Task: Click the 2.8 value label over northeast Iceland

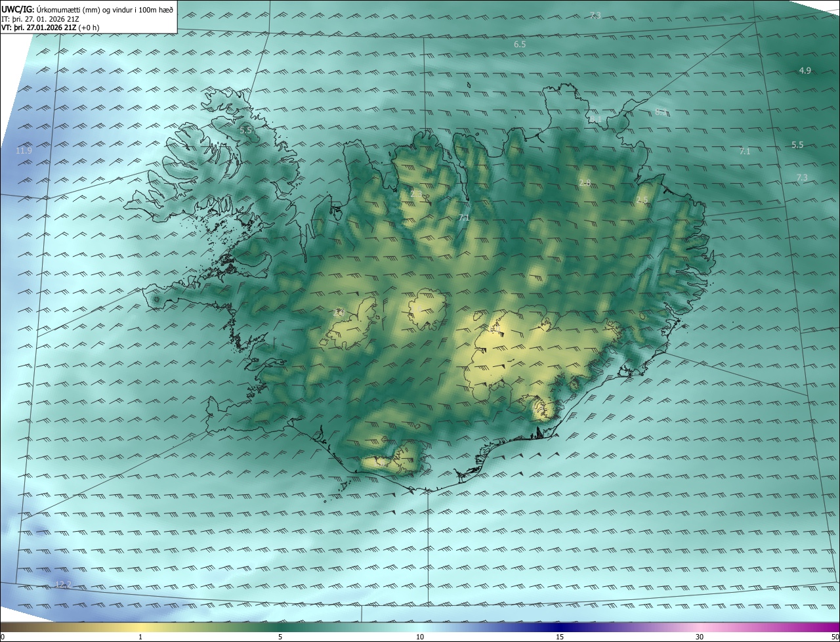Action: click(585, 182)
